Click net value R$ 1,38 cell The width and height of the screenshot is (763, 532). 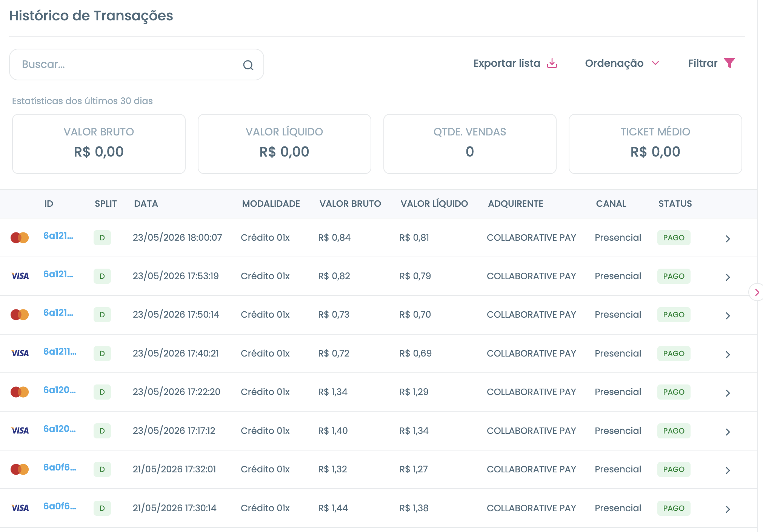coord(414,508)
